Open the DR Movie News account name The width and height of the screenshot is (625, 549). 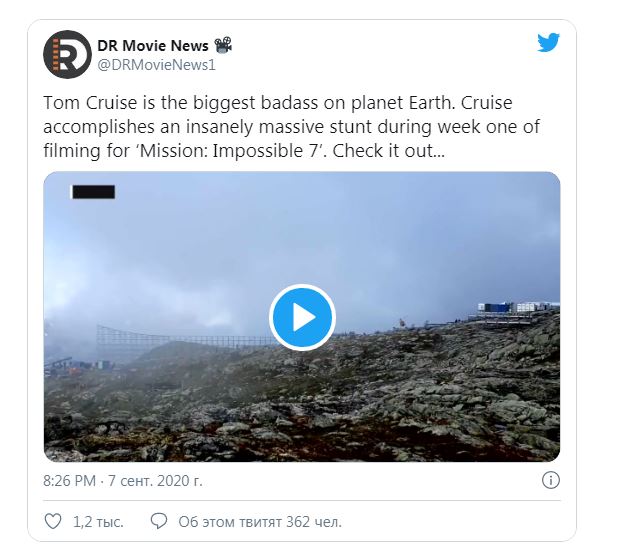[152, 45]
